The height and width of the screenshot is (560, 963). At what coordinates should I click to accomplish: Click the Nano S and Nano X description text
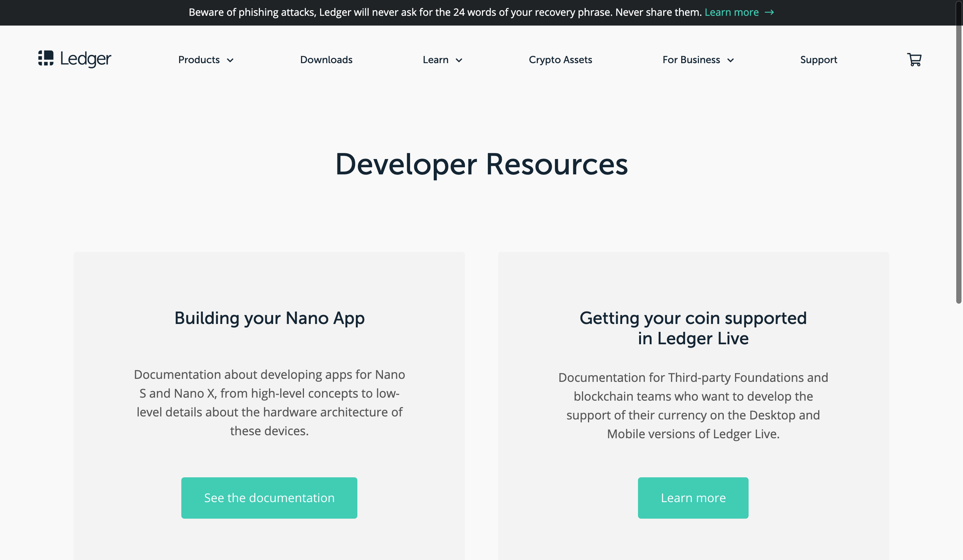pos(269,403)
